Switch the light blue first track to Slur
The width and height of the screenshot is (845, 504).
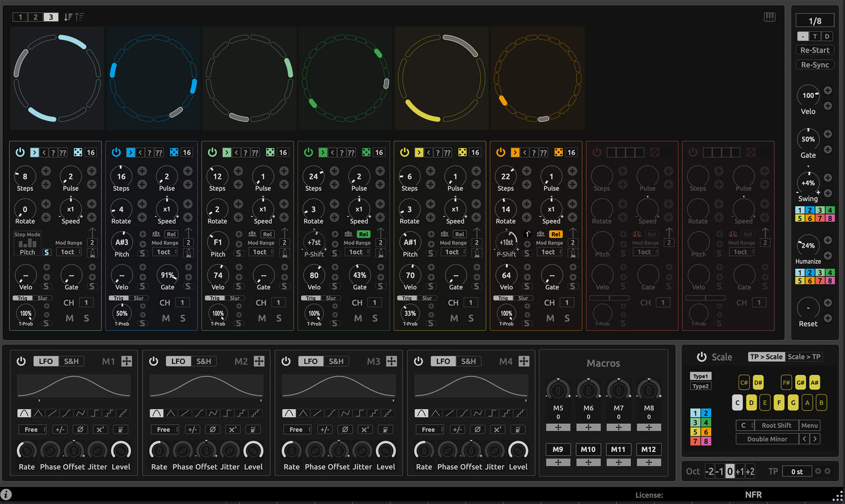coord(43,298)
